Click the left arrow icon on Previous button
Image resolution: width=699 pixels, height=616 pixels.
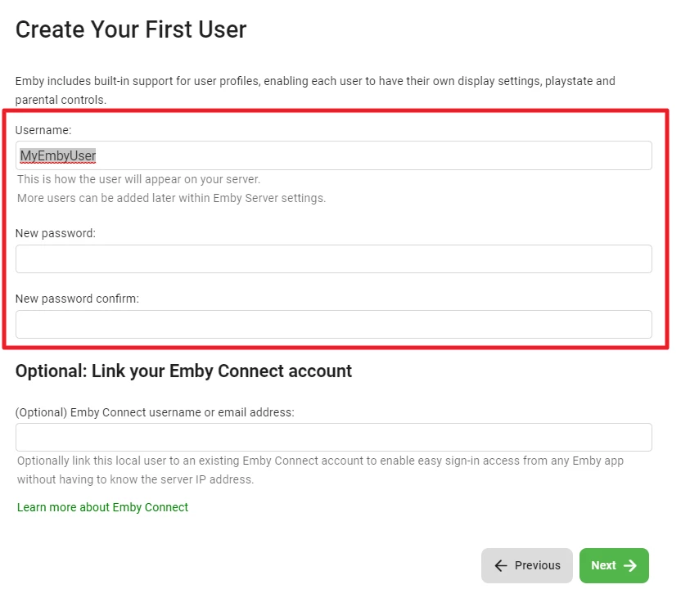click(x=501, y=565)
